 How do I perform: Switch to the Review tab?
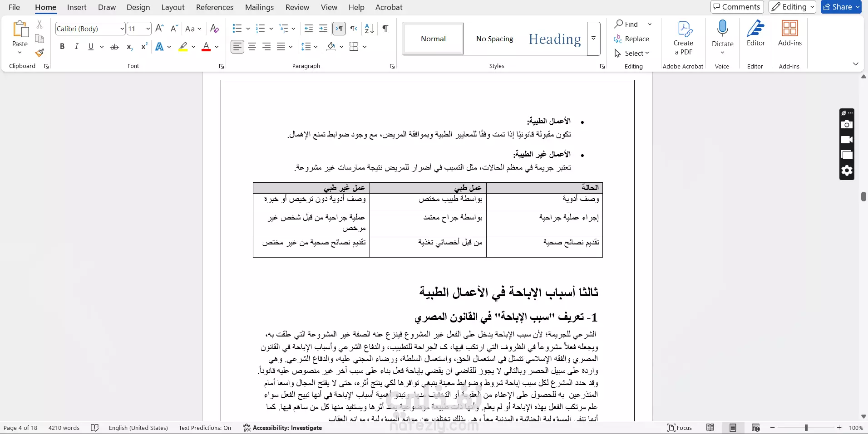[297, 7]
